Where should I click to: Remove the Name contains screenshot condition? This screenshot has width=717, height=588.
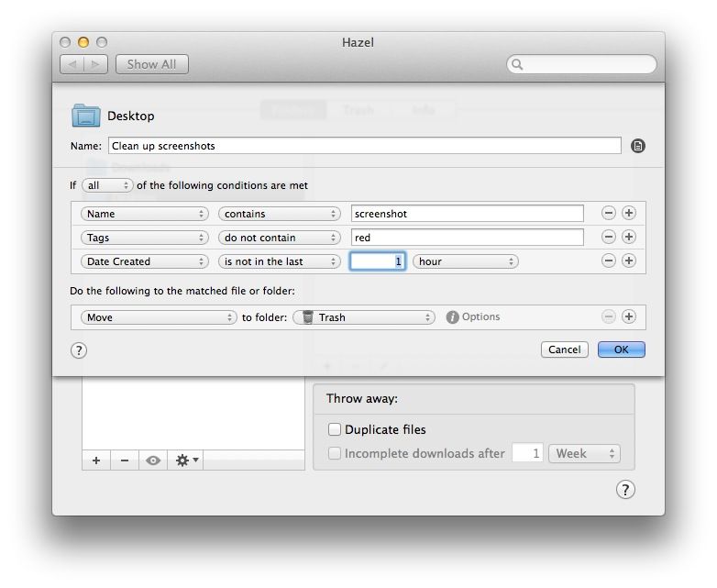(609, 213)
